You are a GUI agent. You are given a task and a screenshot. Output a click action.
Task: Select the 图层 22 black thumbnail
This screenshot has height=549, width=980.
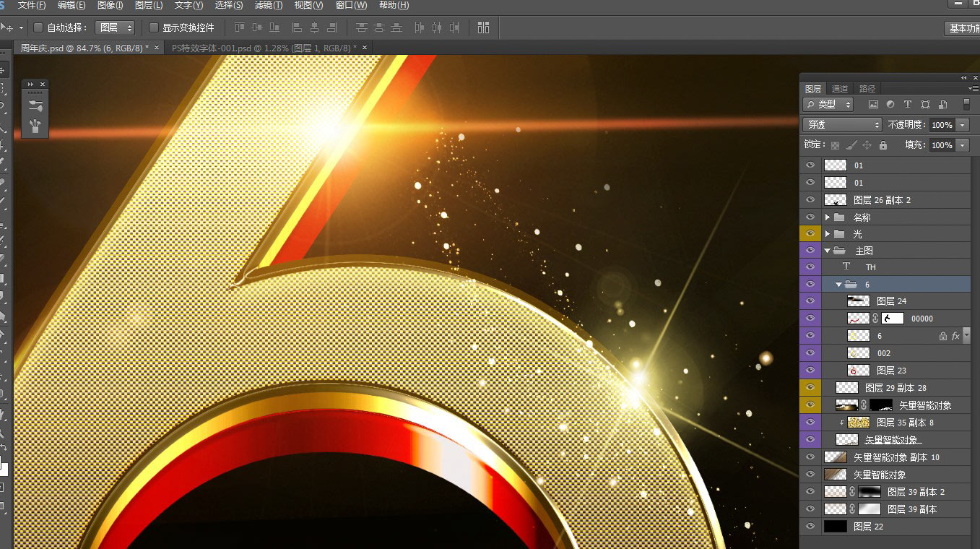[x=835, y=527]
